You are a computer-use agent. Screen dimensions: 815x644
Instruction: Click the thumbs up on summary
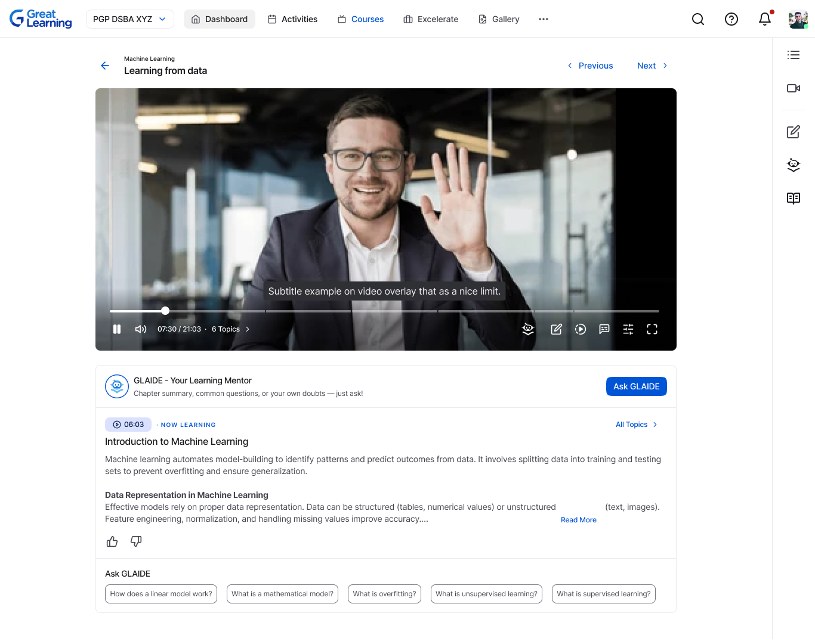click(112, 541)
